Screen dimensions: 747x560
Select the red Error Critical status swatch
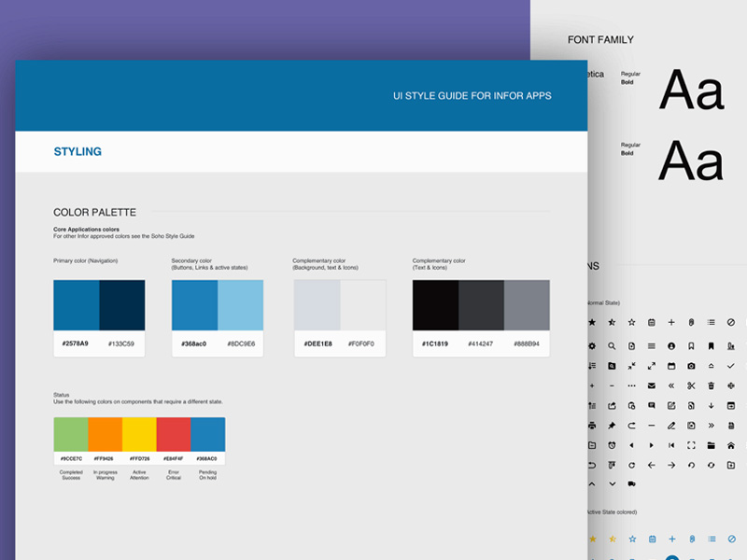[174, 434]
